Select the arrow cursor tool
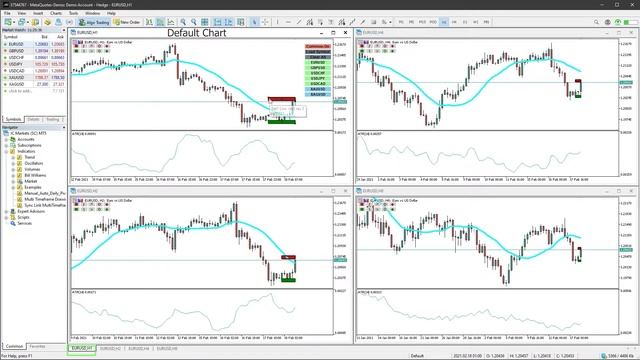Image resolution: width=640 pixels, height=360 pixels. pyautogui.click(x=254, y=22)
